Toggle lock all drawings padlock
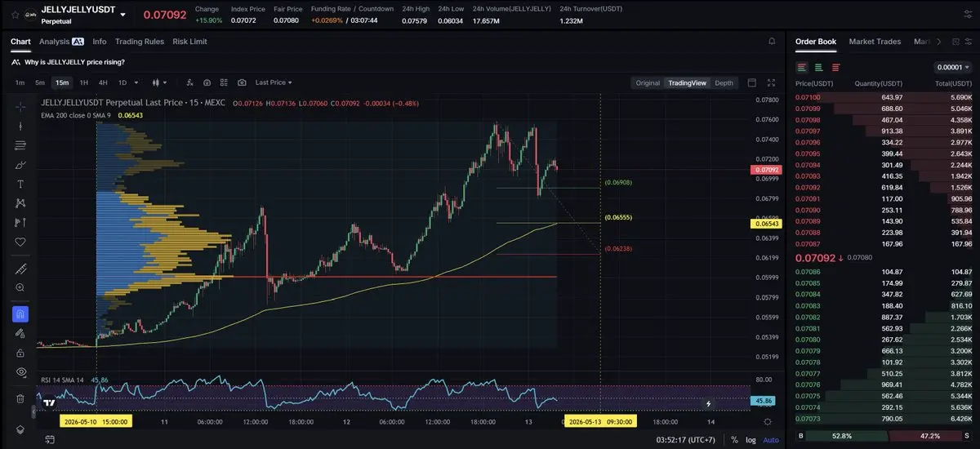This screenshot has width=980, height=449. coord(20,353)
